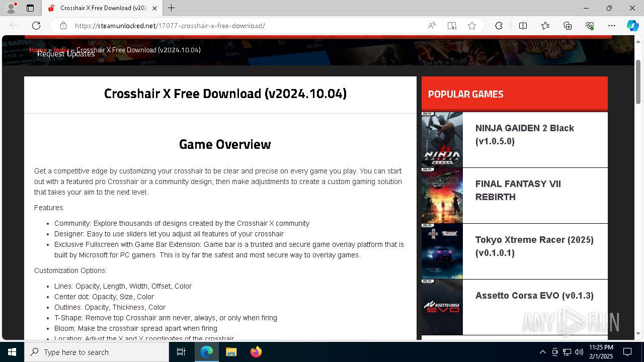Click the Crosshair X Free Download heading
Viewport: 644px width, 362px height.
225,94
